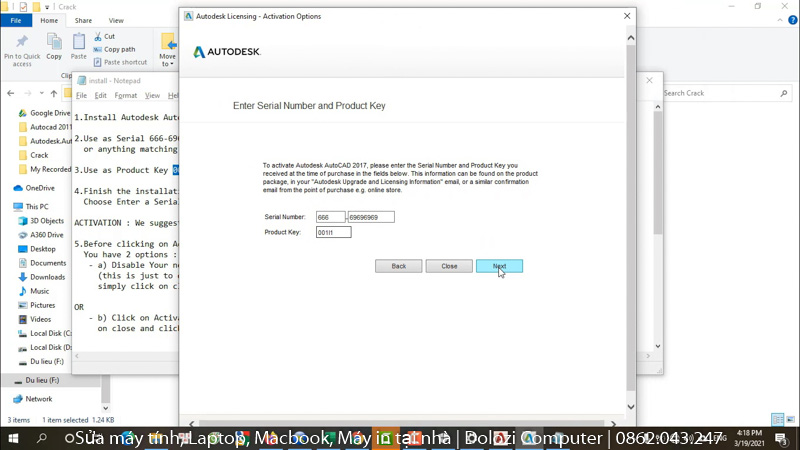Image resolution: width=800 pixels, height=450 pixels.
Task: Go back using the Explorer back arrow
Action: (11, 93)
